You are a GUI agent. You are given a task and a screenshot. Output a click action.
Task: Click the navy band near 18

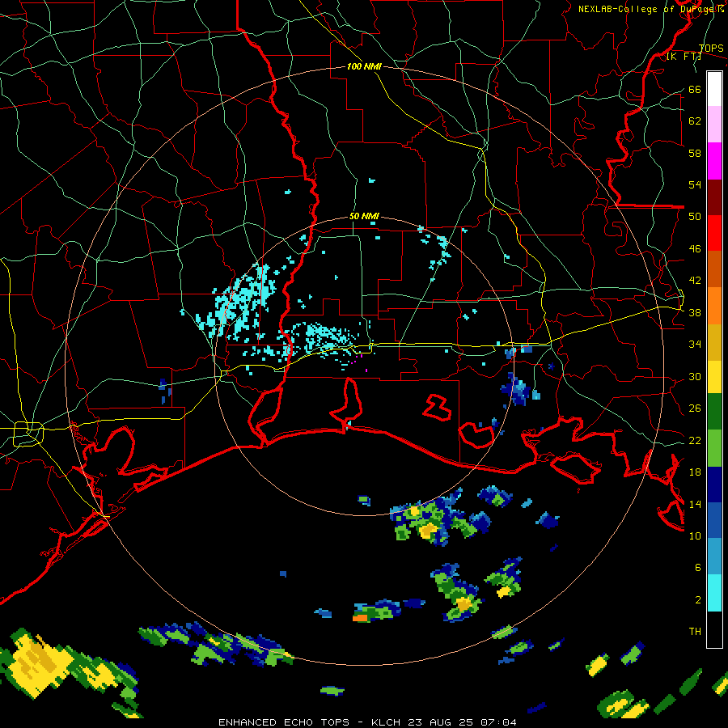[714, 485]
